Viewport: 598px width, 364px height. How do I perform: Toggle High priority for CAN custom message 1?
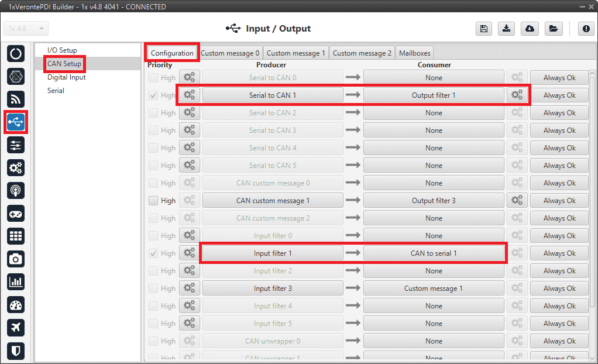[x=153, y=201]
